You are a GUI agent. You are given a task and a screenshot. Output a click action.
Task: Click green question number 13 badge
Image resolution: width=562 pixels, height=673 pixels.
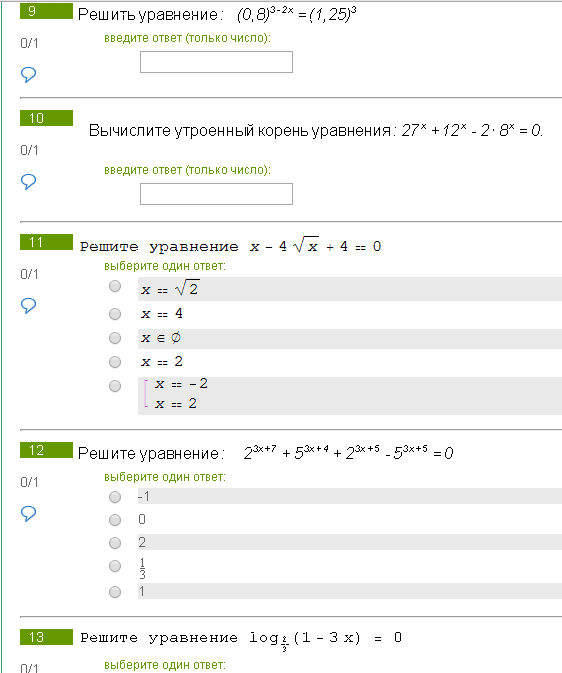click(x=46, y=637)
